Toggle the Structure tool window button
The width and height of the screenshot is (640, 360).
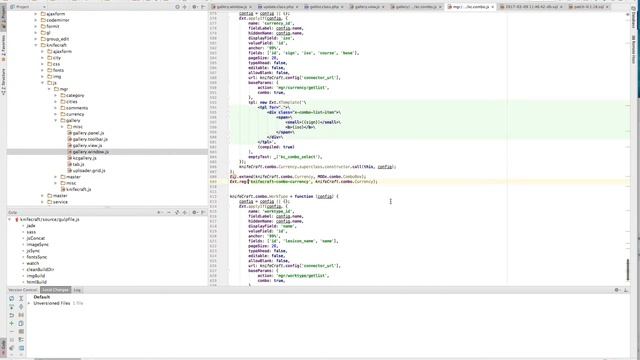[3, 82]
